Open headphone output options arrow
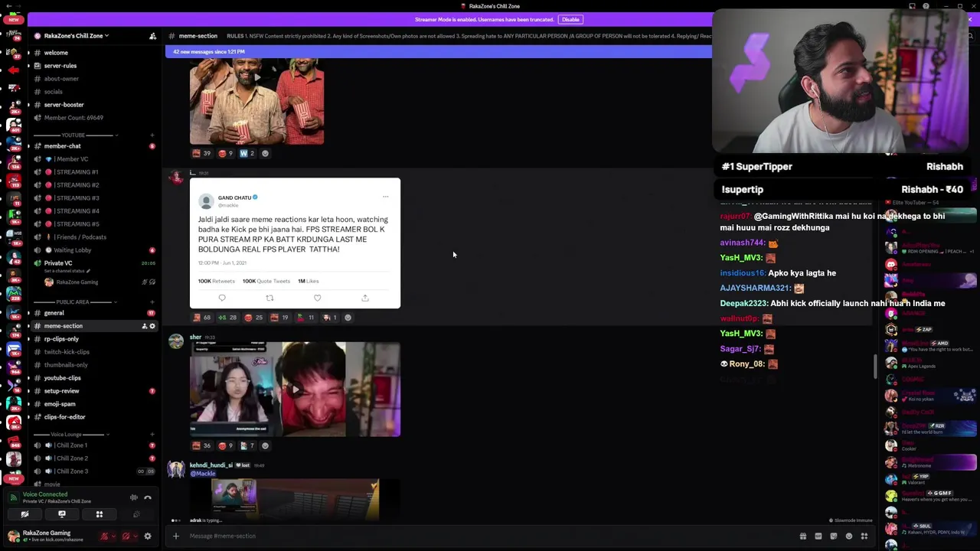 coord(134,536)
